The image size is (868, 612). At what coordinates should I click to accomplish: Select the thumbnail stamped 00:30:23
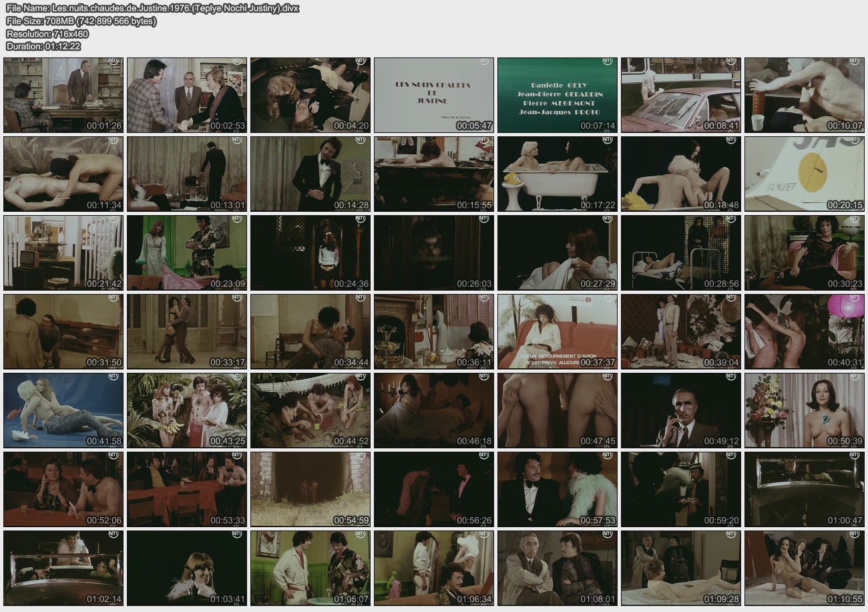tap(805, 253)
